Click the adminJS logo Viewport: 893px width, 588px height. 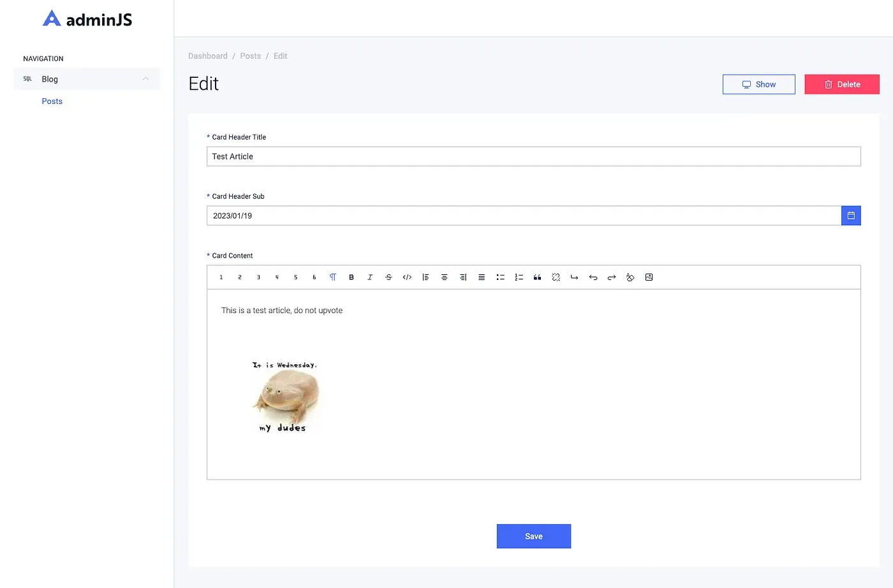point(87,19)
